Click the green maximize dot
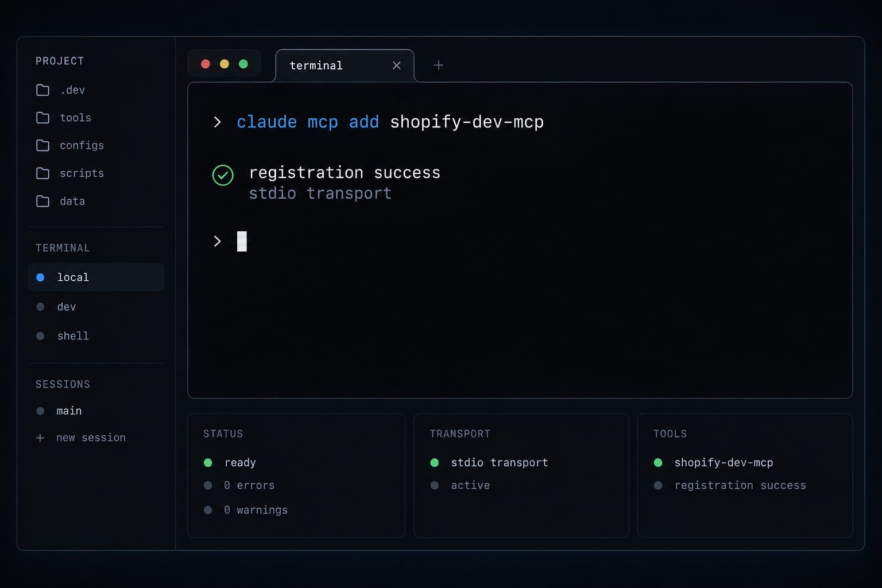 coord(243,64)
